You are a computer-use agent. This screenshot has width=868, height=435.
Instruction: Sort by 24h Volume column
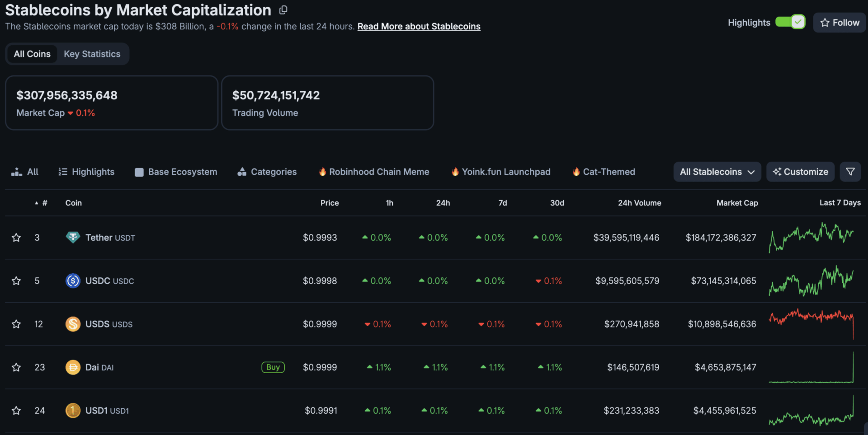639,203
